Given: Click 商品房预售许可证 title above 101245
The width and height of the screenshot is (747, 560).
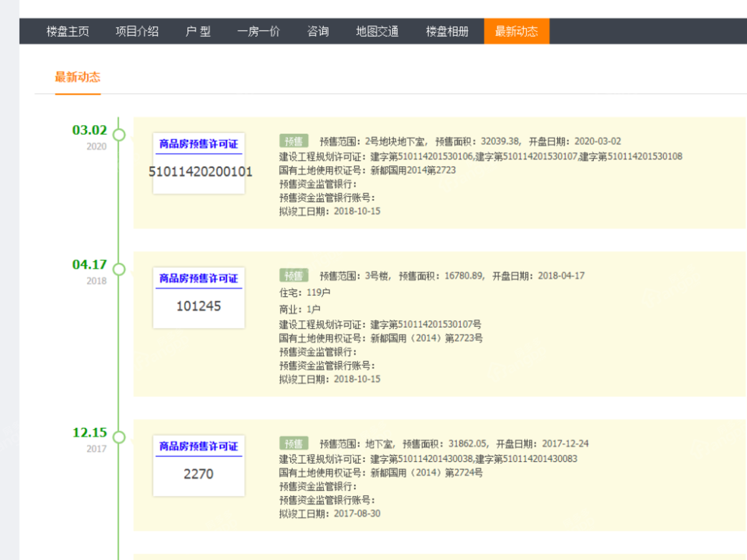Looking at the screenshot, I should click(x=199, y=278).
